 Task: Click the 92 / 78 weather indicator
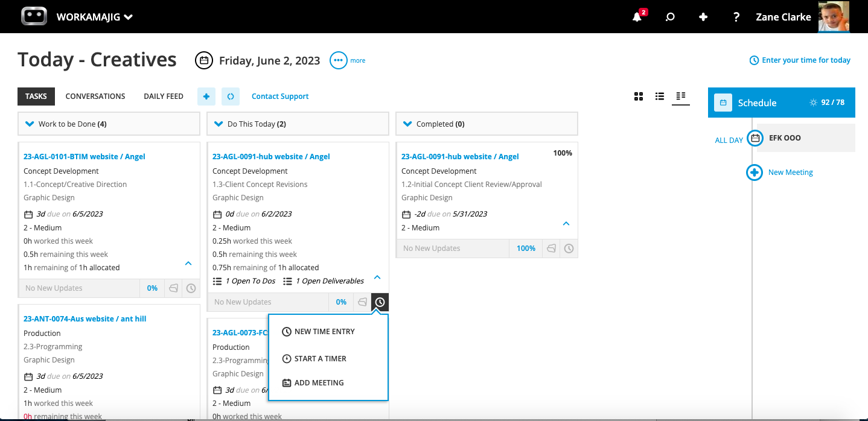coord(827,103)
